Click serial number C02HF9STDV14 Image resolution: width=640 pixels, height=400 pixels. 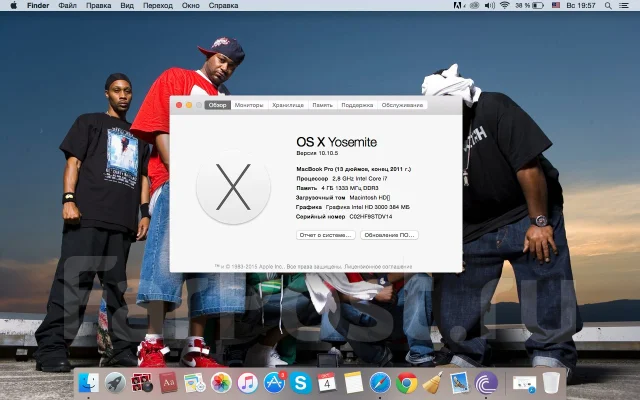tap(371, 217)
